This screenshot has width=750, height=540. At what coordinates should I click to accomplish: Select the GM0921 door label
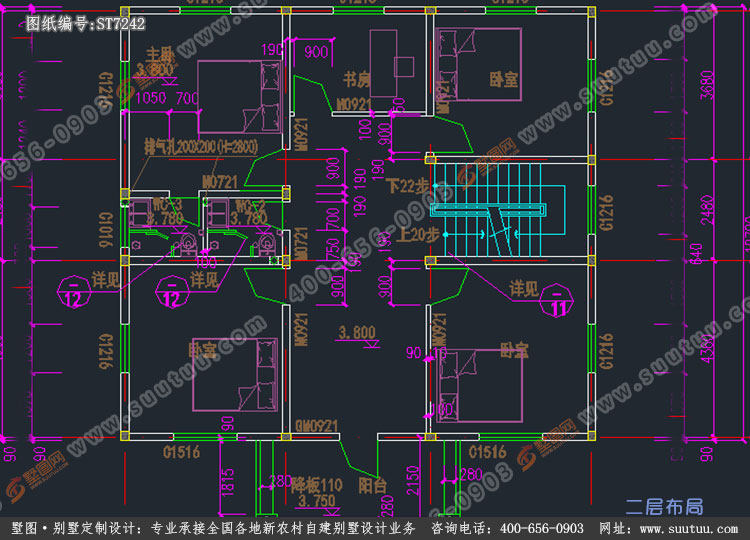click(317, 426)
